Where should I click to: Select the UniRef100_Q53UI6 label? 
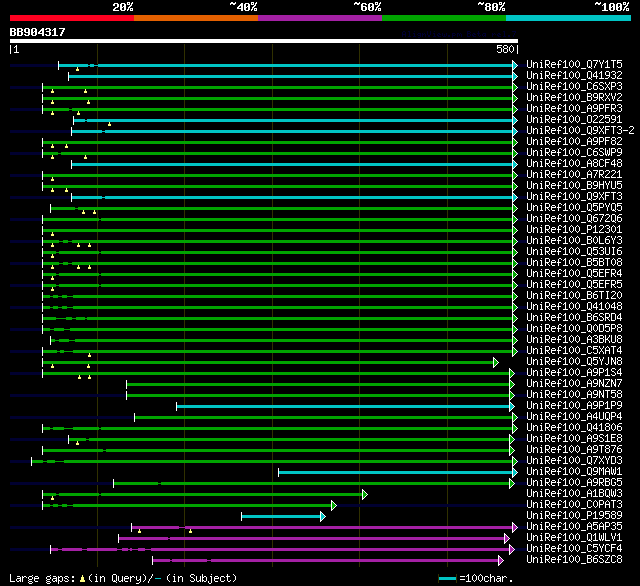(574, 252)
